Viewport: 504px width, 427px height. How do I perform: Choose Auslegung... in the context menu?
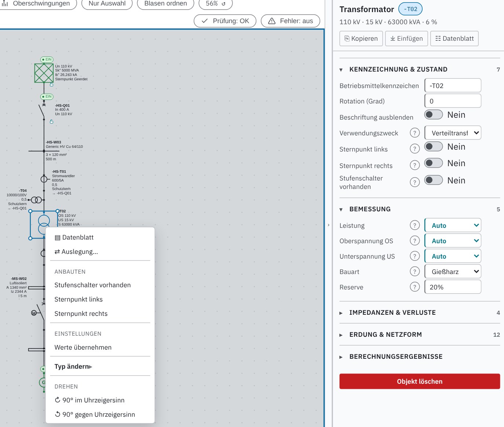(x=100, y=252)
